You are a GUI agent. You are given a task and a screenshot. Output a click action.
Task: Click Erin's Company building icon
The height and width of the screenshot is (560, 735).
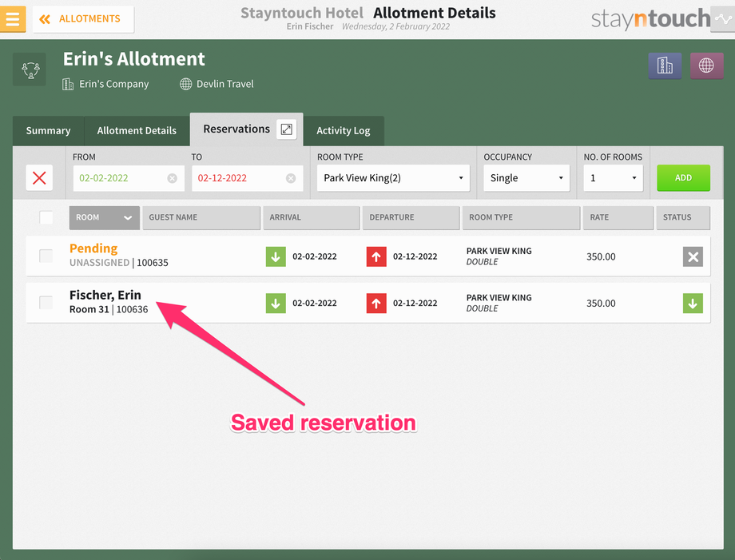pos(68,84)
